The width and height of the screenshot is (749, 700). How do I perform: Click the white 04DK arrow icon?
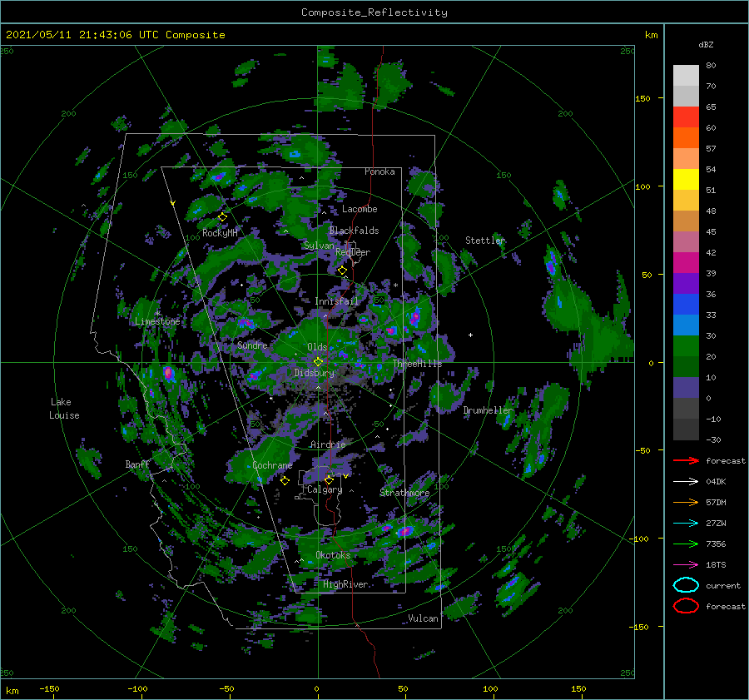[x=686, y=482]
